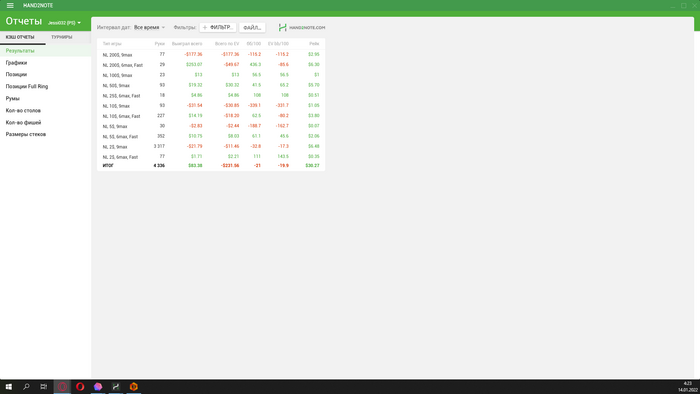Sort by 'Всего по EV' column header

tap(227, 44)
